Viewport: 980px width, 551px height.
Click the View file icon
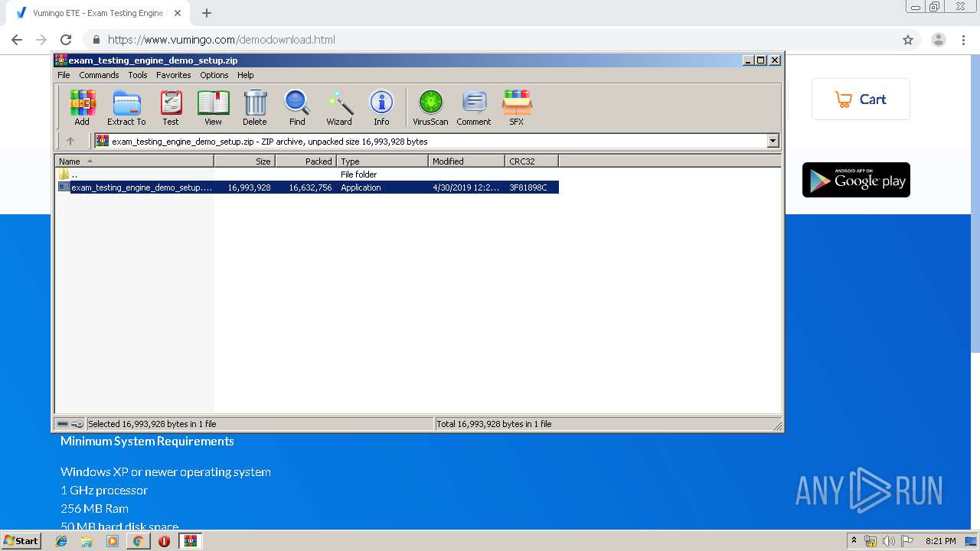(x=213, y=107)
